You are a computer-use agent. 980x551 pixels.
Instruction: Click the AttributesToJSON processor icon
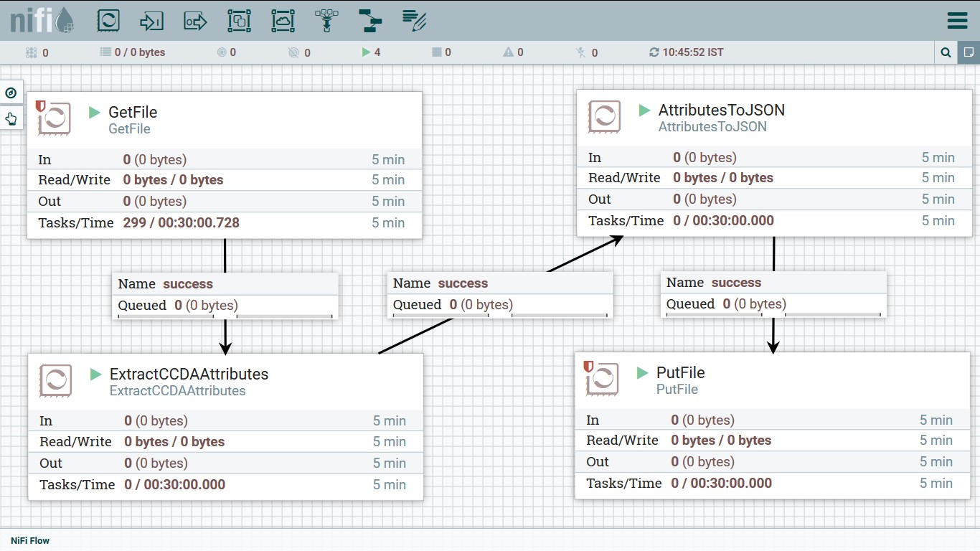click(604, 116)
